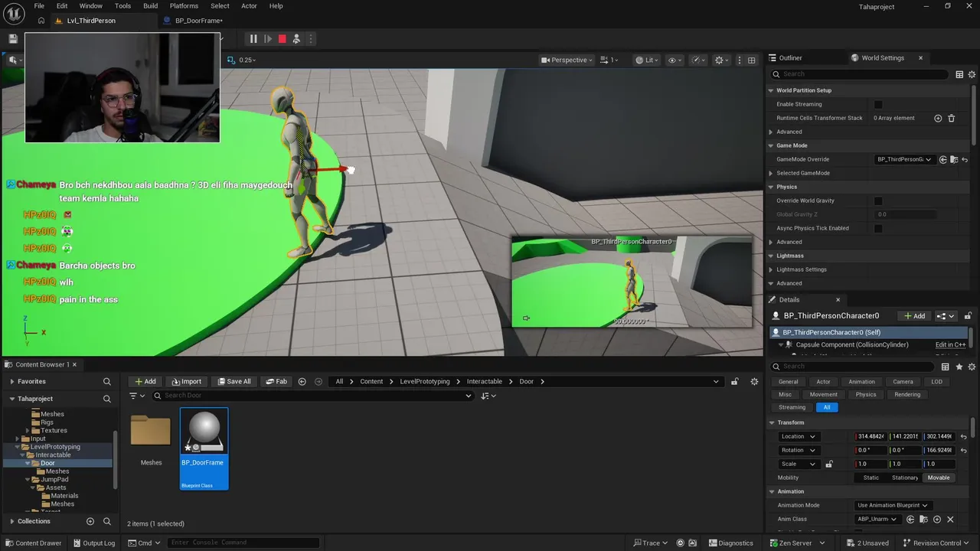
Task: Open the viewport performance scalability menu
Action: (x=697, y=60)
